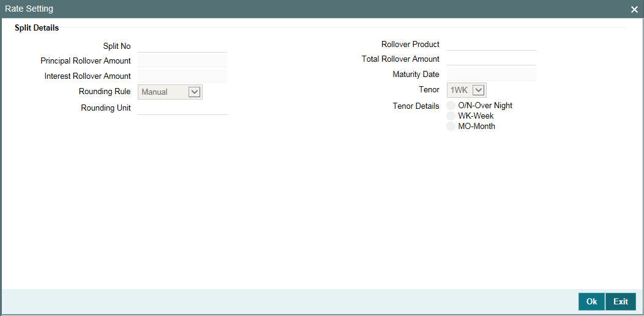This screenshot has width=644, height=316.
Task: Click the Rounding Rule label
Action: coord(105,92)
